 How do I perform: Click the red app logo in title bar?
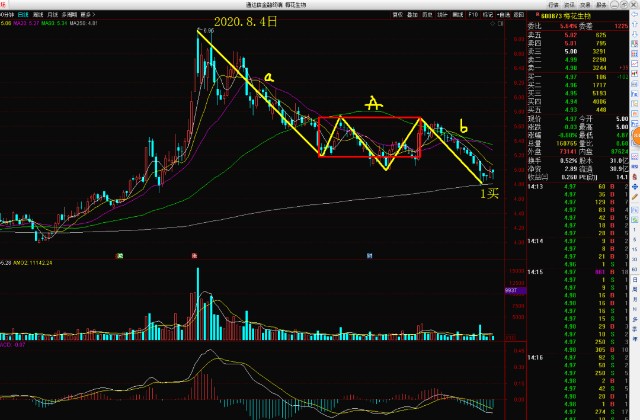4,5
